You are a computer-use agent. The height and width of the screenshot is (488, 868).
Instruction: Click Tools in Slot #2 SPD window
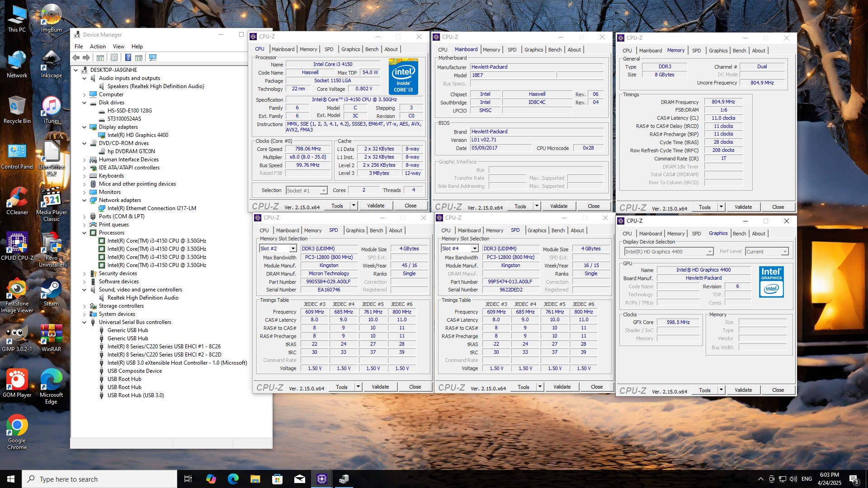(x=342, y=387)
